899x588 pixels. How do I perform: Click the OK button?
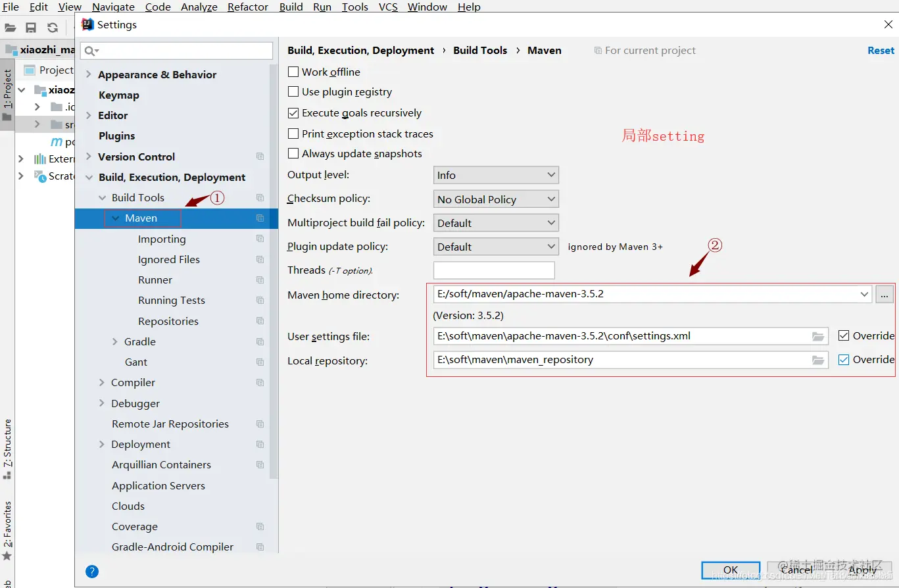pos(731,570)
